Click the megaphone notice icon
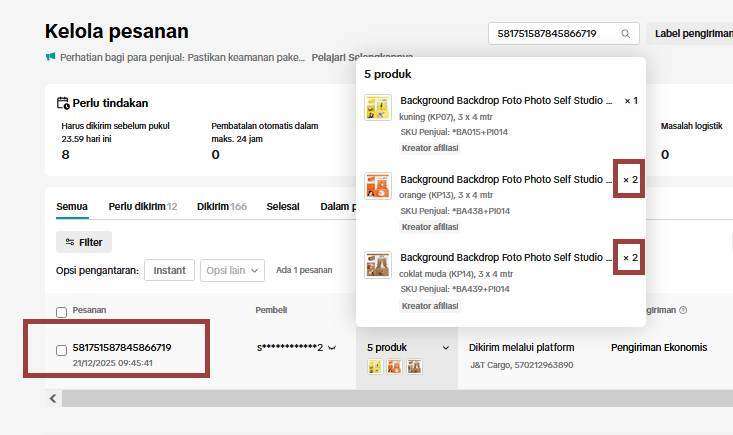 pyautogui.click(x=50, y=58)
